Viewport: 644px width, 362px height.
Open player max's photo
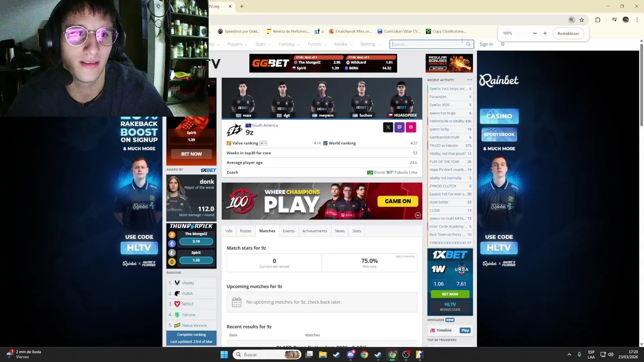[243, 99]
